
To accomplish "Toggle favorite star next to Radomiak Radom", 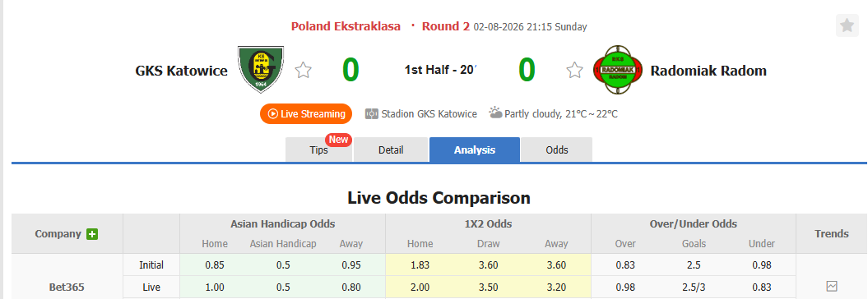I will (x=574, y=70).
